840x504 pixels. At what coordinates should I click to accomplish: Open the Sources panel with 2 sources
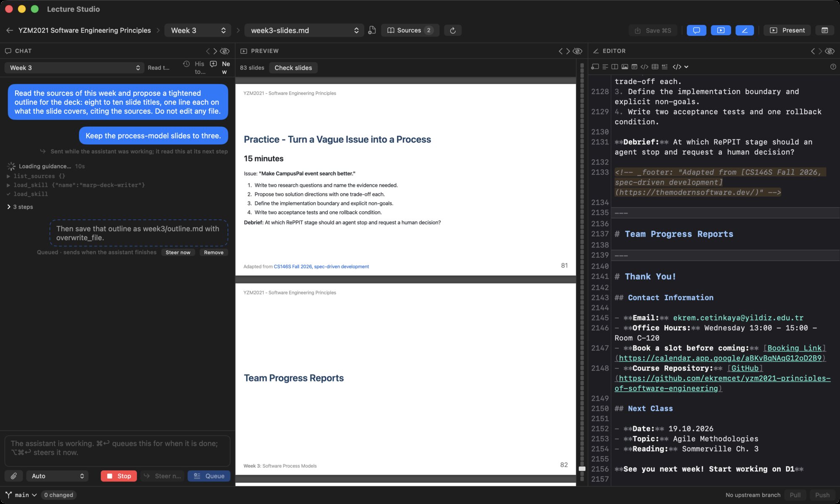pyautogui.click(x=410, y=30)
